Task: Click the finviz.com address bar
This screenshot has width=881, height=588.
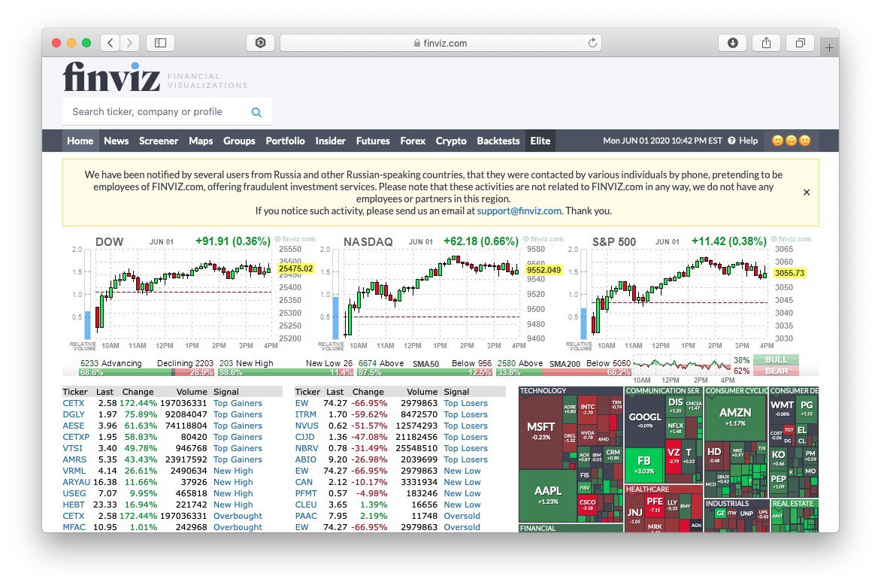Action: (440, 43)
